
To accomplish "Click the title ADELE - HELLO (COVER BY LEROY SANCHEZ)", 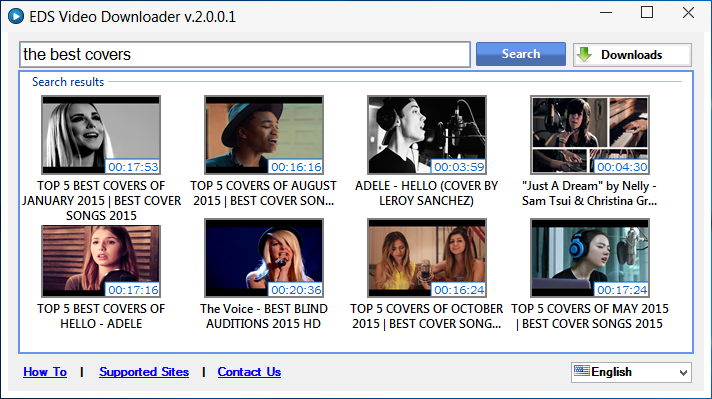I will 426,193.
